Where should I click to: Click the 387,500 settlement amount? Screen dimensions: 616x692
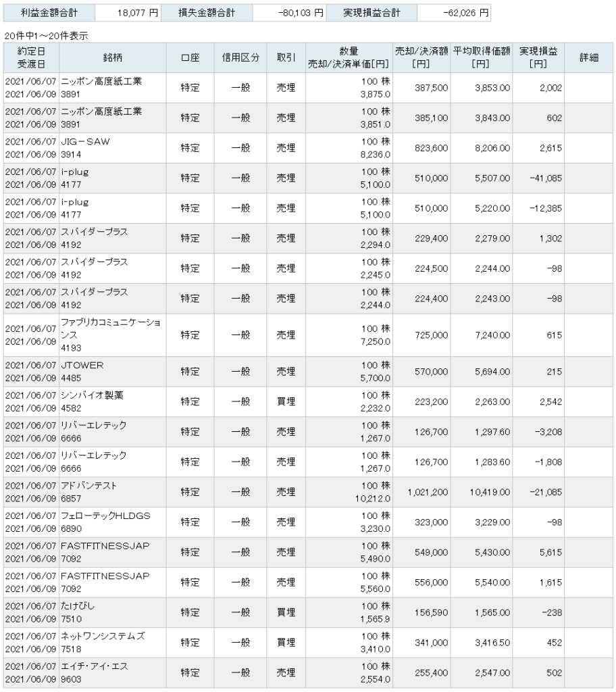click(431, 89)
